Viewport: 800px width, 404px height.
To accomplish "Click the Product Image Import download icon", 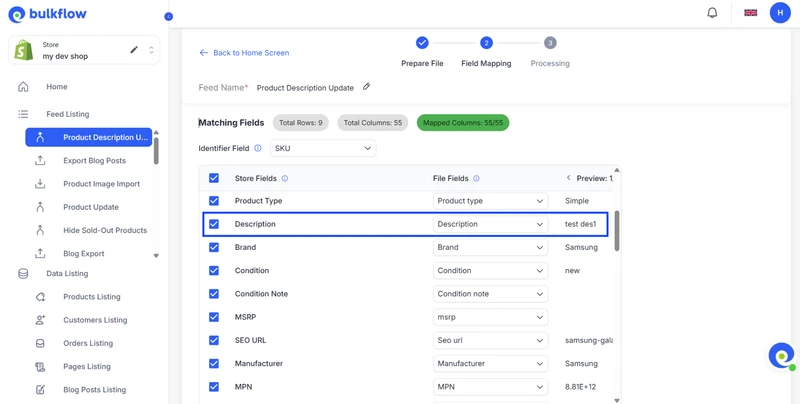I will 40,184.
